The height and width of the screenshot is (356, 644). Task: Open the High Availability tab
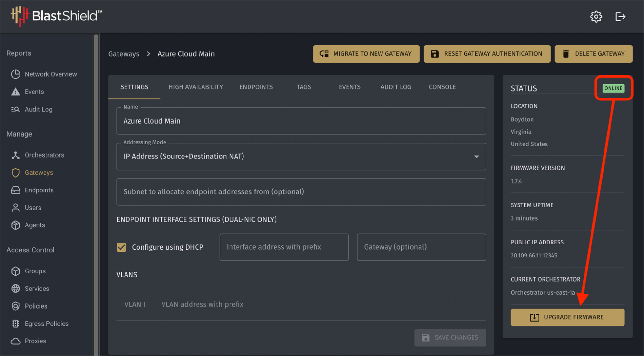point(196,87)
